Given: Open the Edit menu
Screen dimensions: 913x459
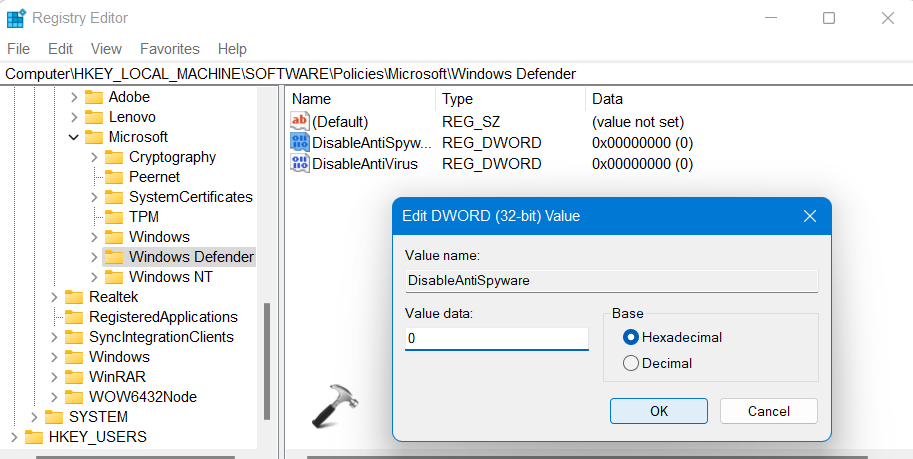Looking at the screenshot, I should [x=60, y=49].
